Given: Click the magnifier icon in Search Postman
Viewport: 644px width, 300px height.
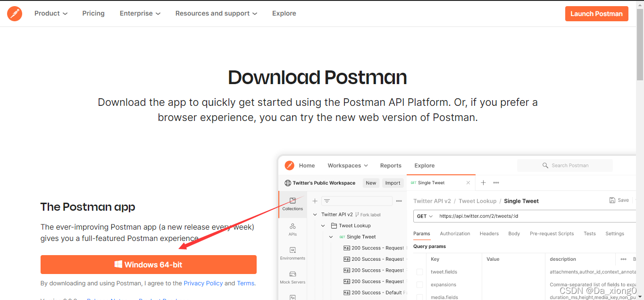Looking at the screenshot, I should [x=545, y=165].
